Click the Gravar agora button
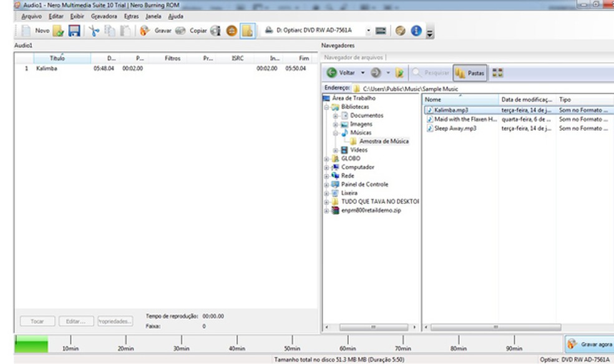The height and width of the screenshot is (364, 614). (x=588, y=344)
